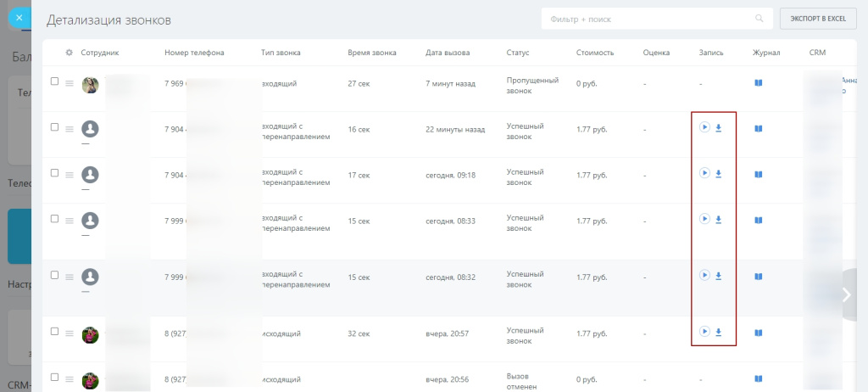Expand the right arrow to show more columns

tap(845, 294)
